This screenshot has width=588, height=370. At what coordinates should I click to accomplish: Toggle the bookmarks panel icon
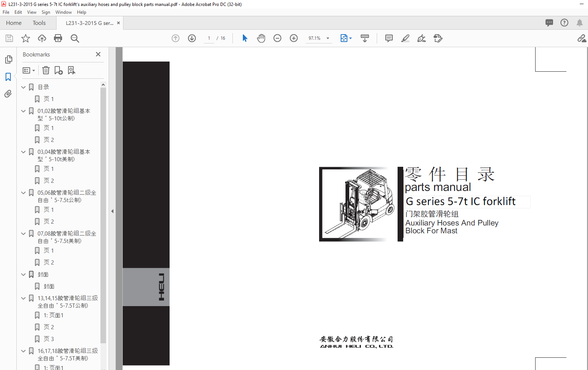8,77
